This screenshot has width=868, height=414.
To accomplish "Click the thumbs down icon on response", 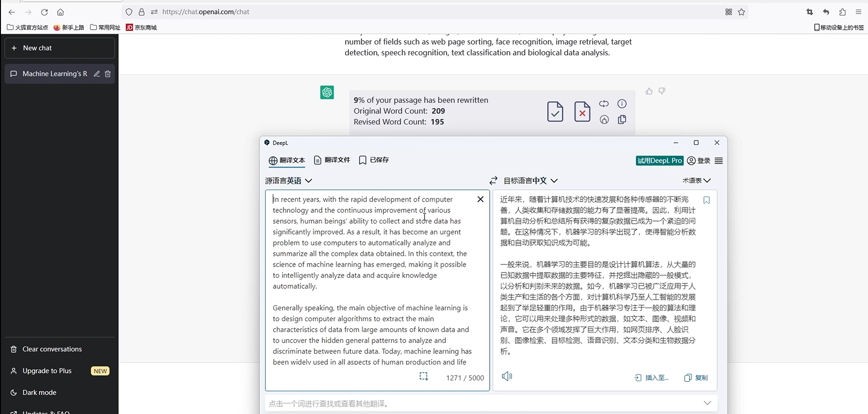I will pyautogui.click(x=662, y=91).
